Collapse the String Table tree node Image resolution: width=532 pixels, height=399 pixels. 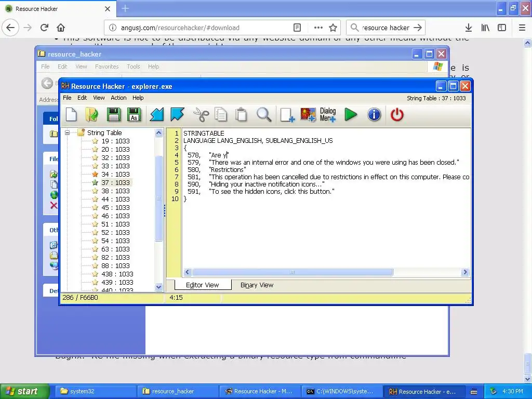tap(67, 132)
